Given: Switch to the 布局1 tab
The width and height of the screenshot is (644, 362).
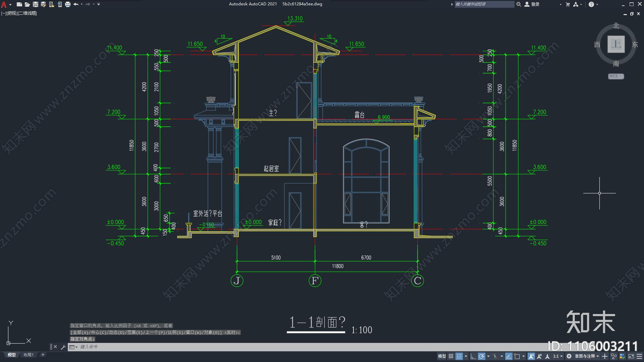Looking at the screenshot, I should click(x=28, y=355).
